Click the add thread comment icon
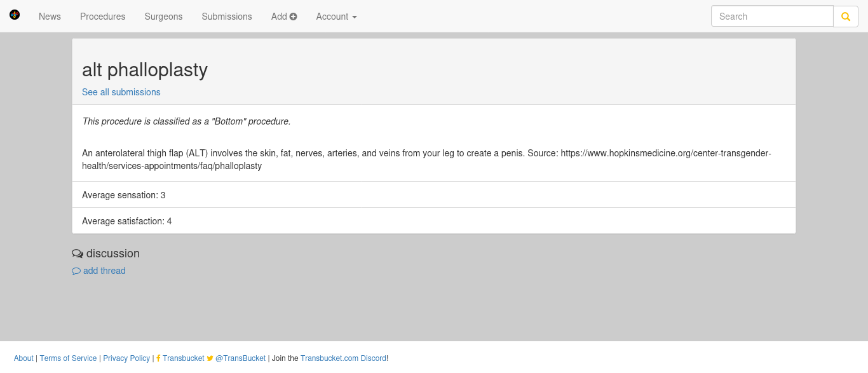The width and height of the screenshot is (868, 373). tap(76, 271)
